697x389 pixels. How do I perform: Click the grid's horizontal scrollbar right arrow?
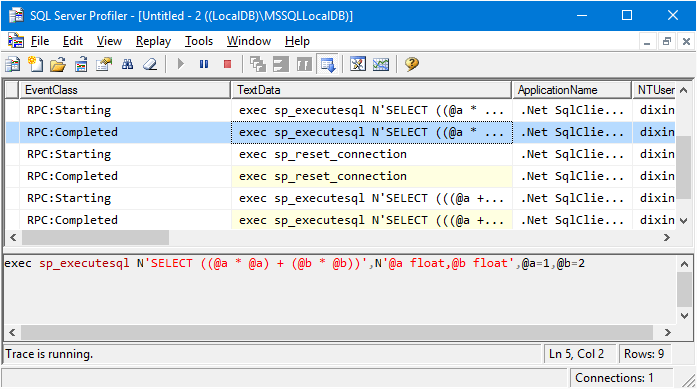(x=667, y=238)
